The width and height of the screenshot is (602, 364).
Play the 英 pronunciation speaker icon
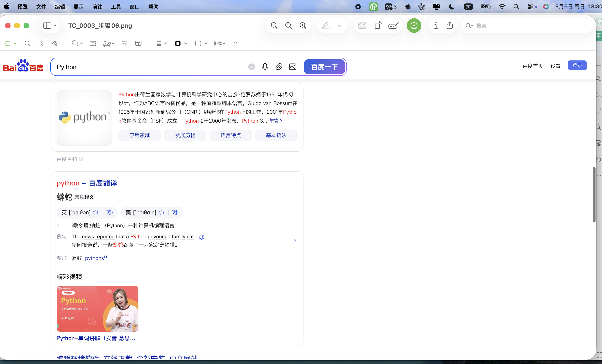tap(96, 212)
